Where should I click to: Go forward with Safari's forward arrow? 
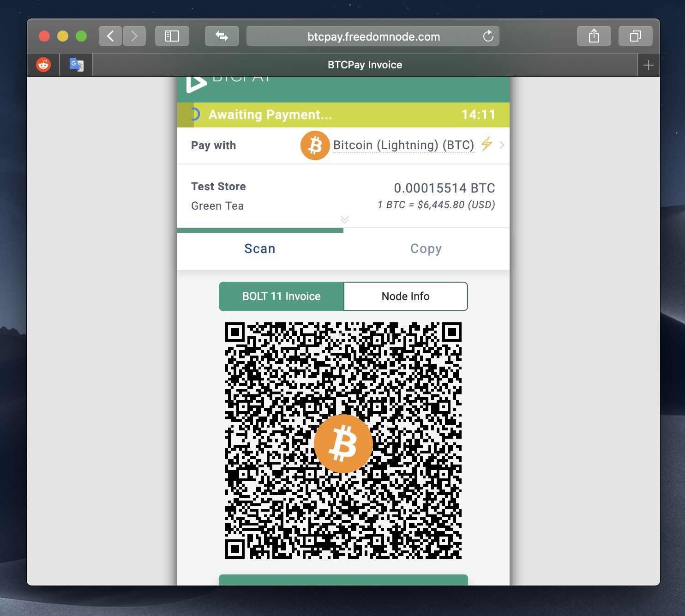point(134,36)
